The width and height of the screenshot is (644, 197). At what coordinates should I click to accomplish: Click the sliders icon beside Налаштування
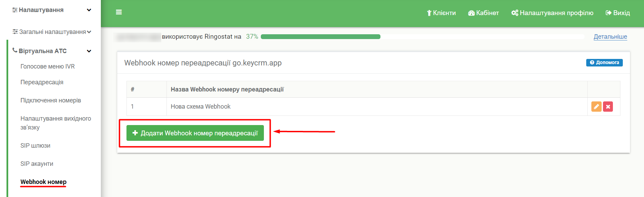pyautogui.click(x=15, y=10)
